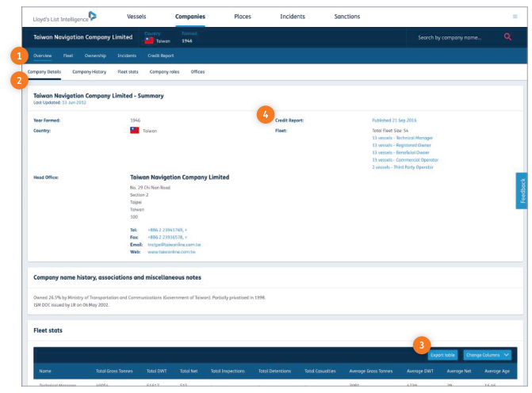Click the Fleet stats section heading
This screenshot has width=532, height=393.
coord(48,330)
